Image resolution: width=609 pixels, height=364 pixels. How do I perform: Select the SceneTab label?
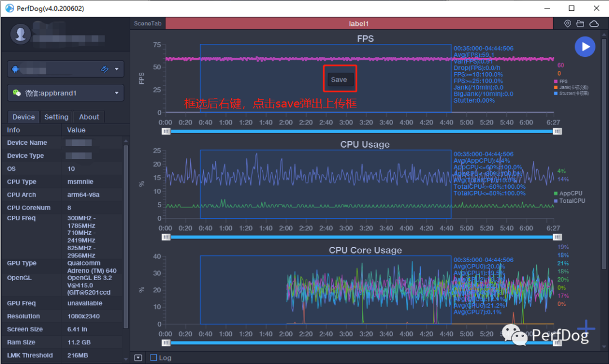pyautogui.click(x=148, y=23)
